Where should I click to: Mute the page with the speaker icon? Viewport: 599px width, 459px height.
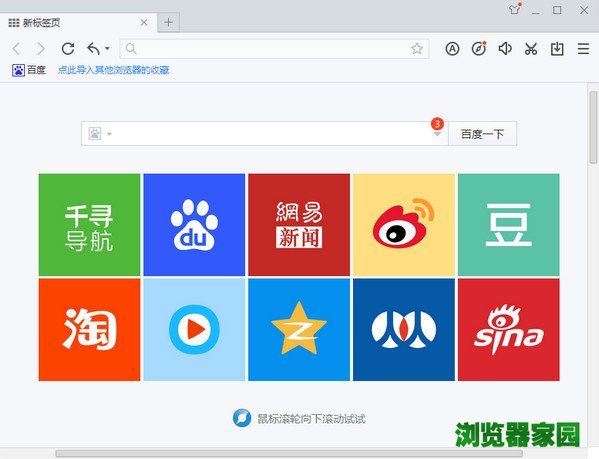(505, 48)
